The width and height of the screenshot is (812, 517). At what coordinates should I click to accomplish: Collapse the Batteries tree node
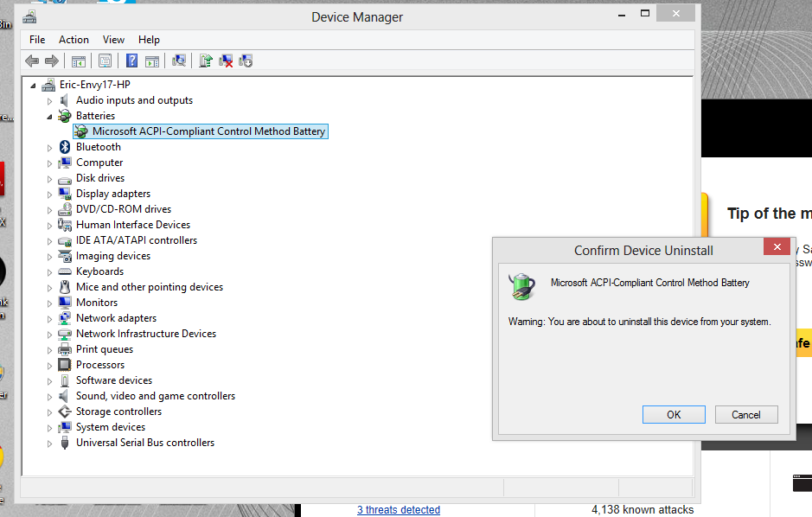click(49, 117)
